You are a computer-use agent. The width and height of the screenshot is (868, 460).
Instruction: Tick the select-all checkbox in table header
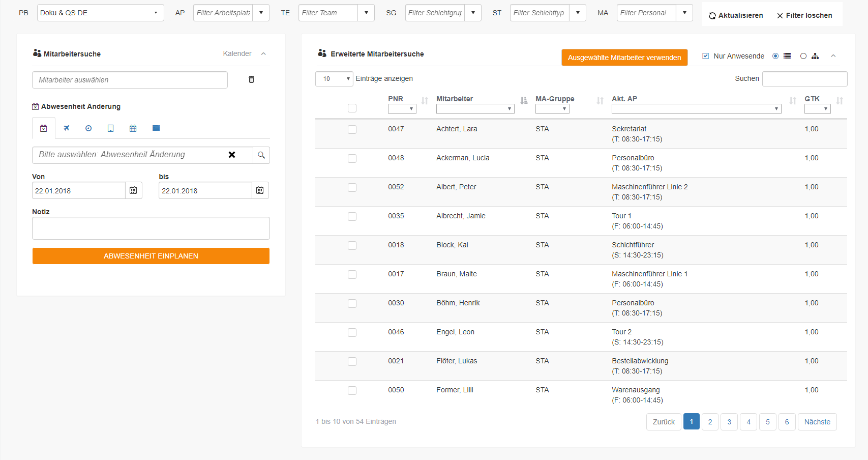click(352, 108)
